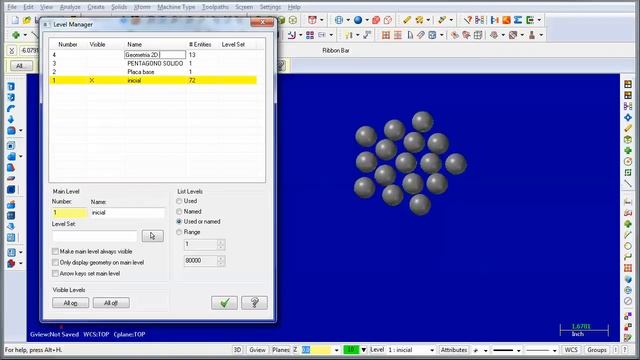Click the blue arc solid tool icon

point(11,109)
